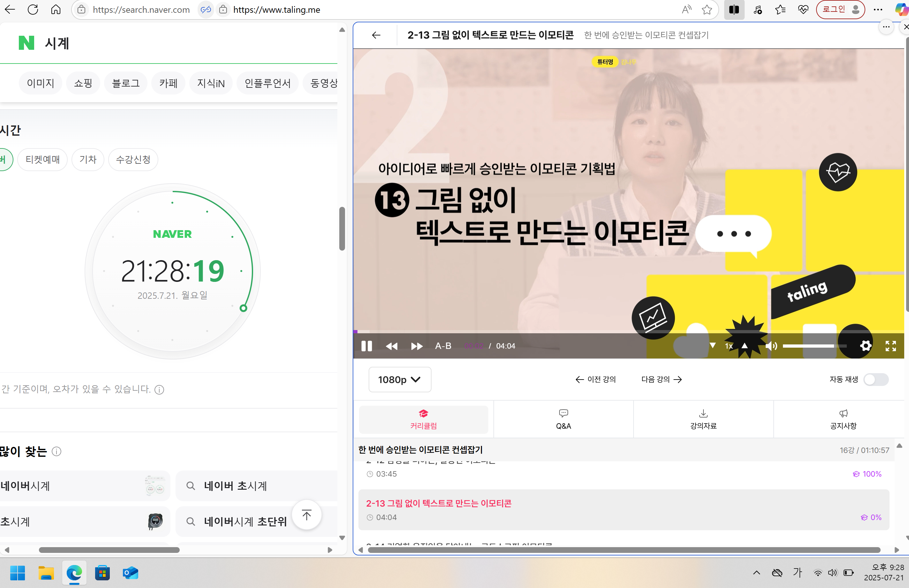The height and width of the screenshot is (588, 909).
Task: Enable the 자동 재생 autoplay toggle
Action: coord(876,380)
